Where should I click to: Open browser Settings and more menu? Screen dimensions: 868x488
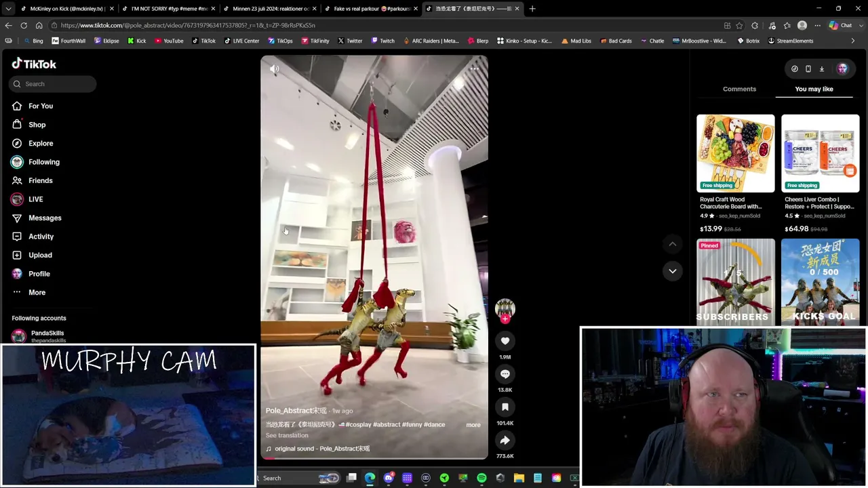coord(816,26)
